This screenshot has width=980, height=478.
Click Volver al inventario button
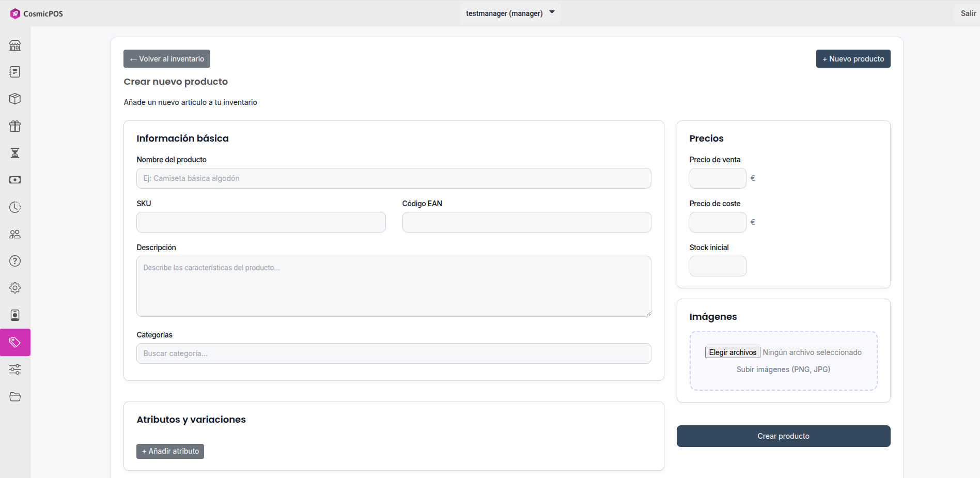pos(166,59)
